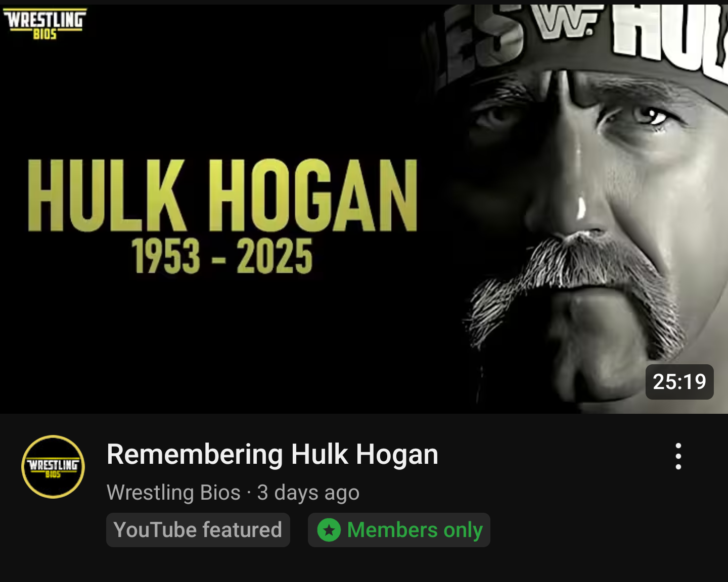Image resolution: width=728 pixels, height=582 pixels.
Task: Click the word Remembering in the video title
Action: [x=195, y=454]
